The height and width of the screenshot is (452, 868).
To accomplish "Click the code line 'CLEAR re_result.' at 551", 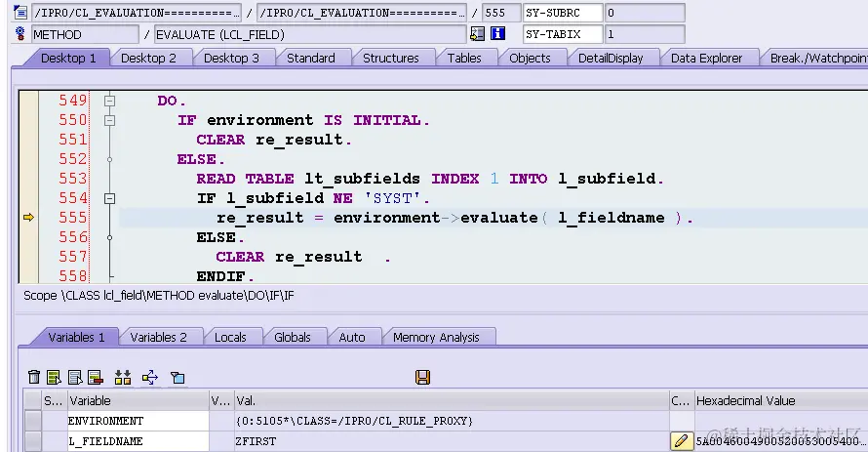I will pyautogui.click(x=274, y=140).
